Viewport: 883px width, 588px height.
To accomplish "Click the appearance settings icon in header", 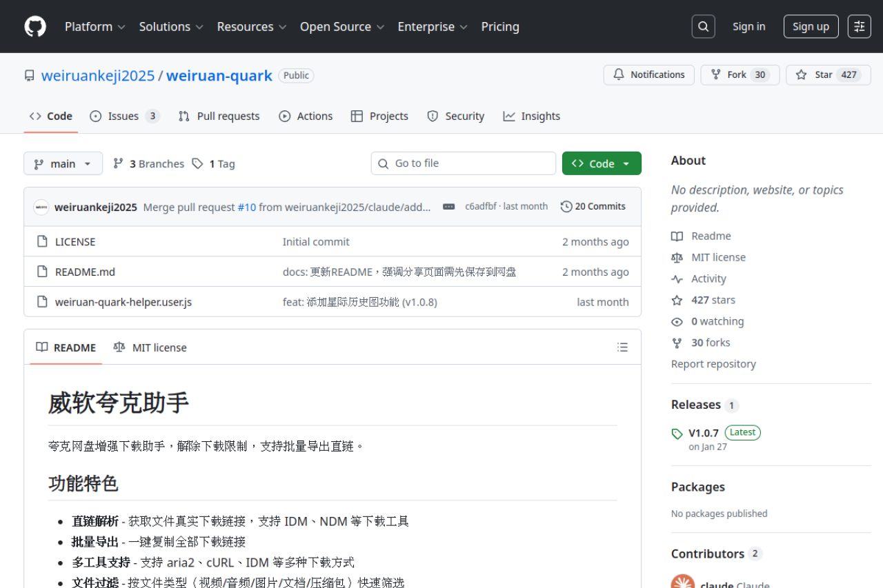I will click(x=859, y=27).
